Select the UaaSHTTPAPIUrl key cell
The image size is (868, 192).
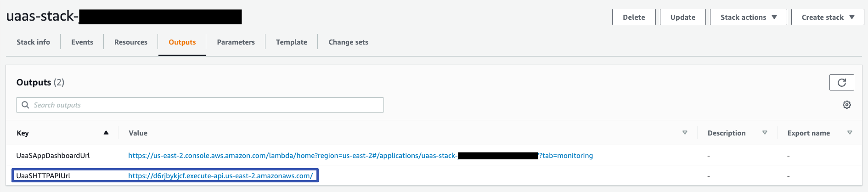coord(43,176)
